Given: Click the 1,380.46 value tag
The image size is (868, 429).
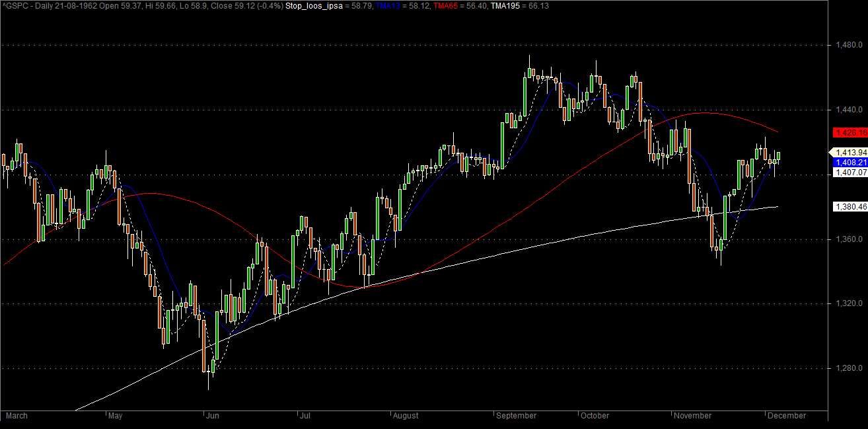Looking at the screenshot, I should (850, 207).
